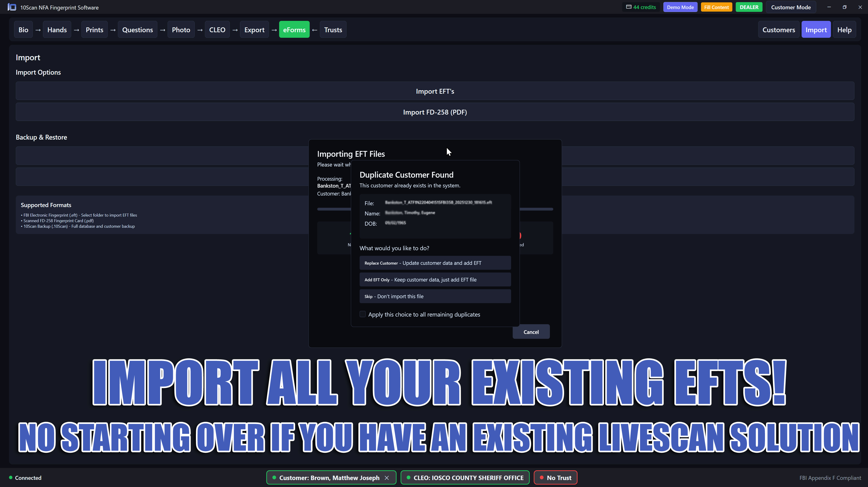868x487 pixels.
Task: Click the green Connected status dot
Action: tap(10, 477)
